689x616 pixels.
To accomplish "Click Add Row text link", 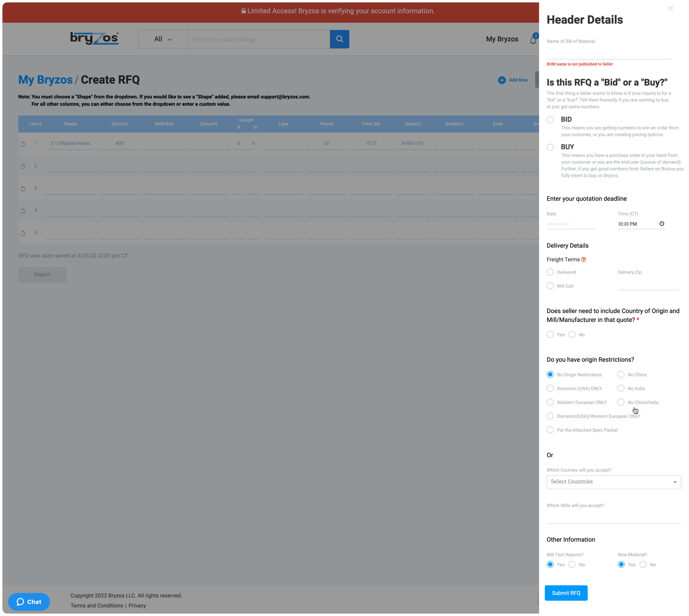I will pos(518,80).
